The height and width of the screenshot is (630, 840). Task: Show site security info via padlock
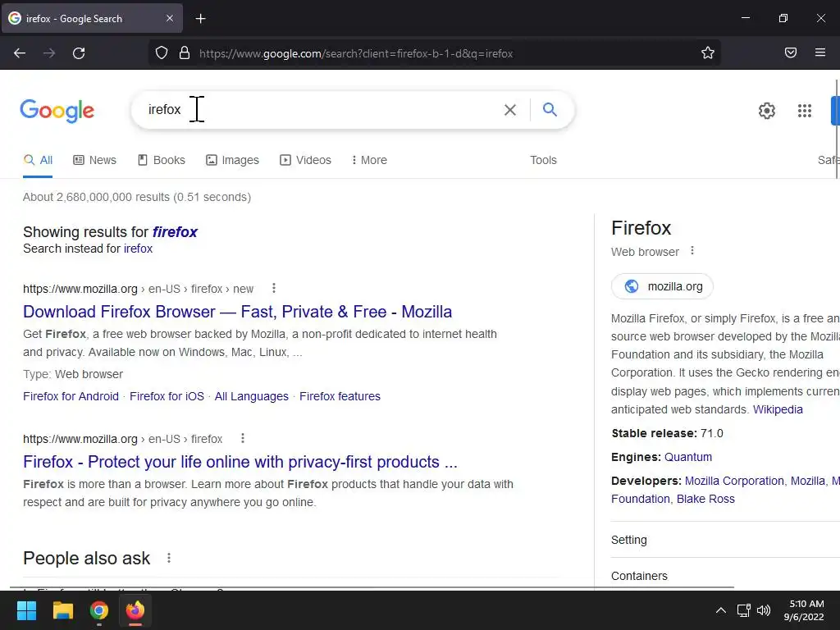point(185,53)
